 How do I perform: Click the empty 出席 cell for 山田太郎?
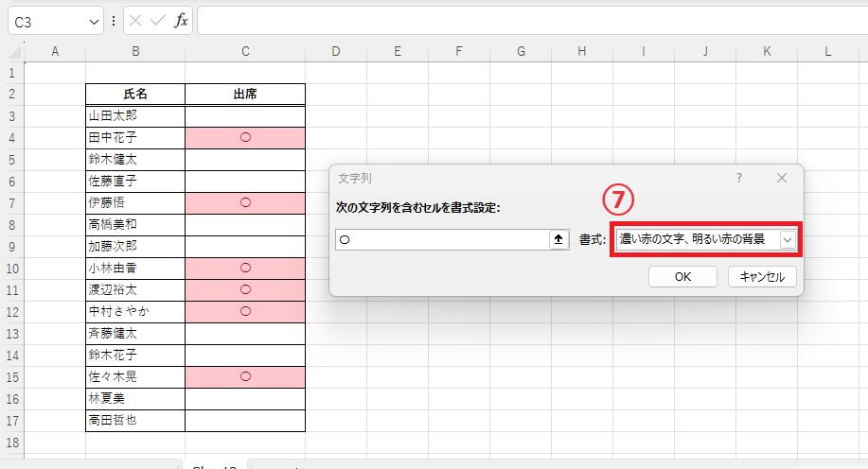click(x=245, y=116)
